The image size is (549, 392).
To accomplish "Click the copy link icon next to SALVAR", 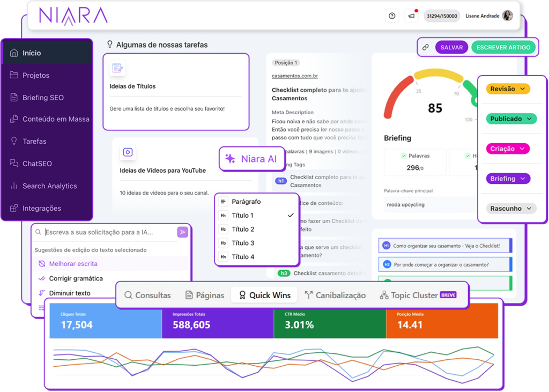I will pos(425,47).
